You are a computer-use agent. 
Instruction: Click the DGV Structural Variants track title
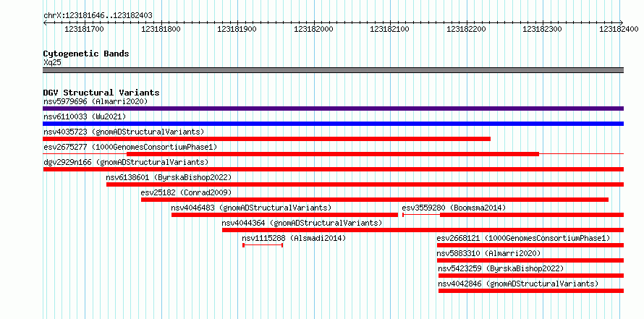tap(101, 93)
